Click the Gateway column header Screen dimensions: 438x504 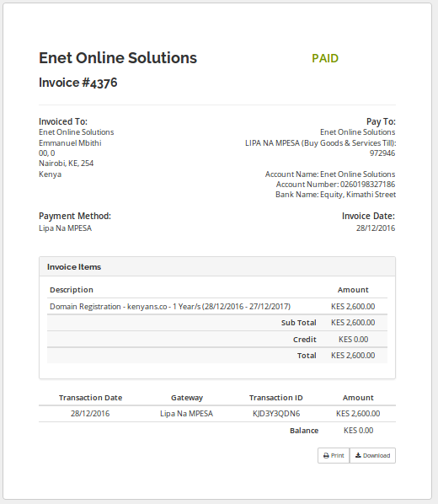pyautogui.click(x=187, y=398)
